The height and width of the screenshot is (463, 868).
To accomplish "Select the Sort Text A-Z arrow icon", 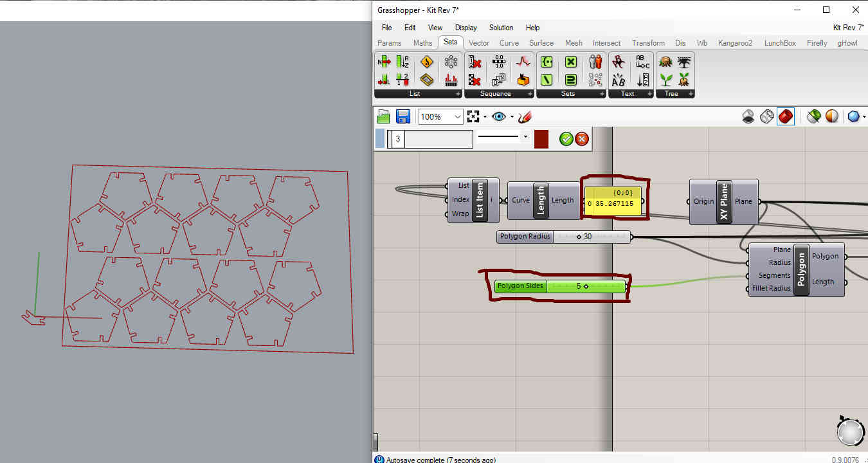I will coord(643,80).
